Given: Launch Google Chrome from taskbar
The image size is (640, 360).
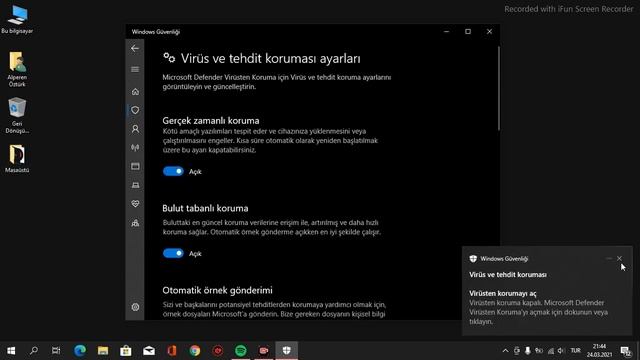Looking at the screenshot, I should [195, 351].
